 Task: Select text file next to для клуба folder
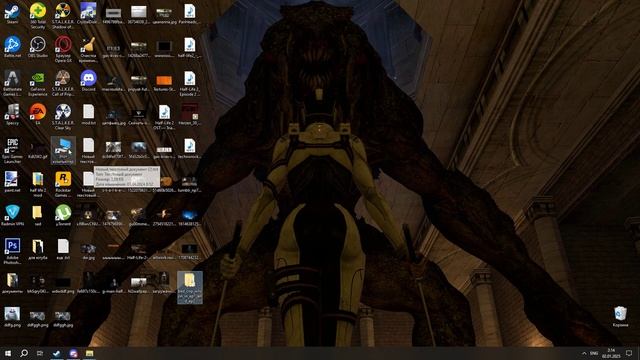(63, 249)
